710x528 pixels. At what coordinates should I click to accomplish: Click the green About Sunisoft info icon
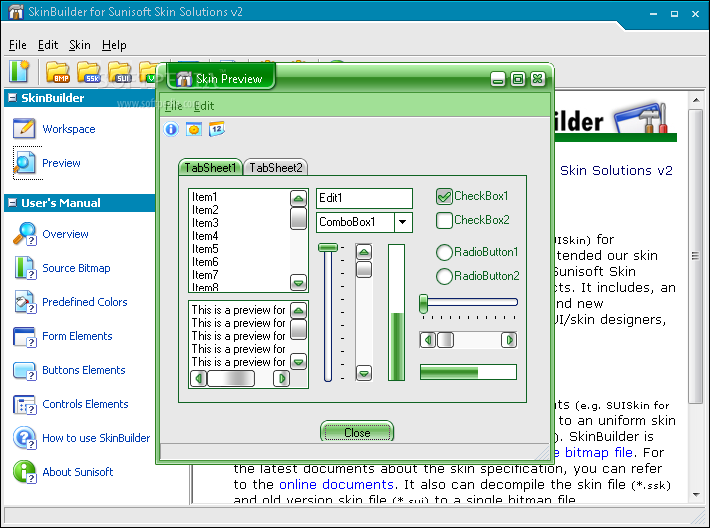click(x=24, y=472)
